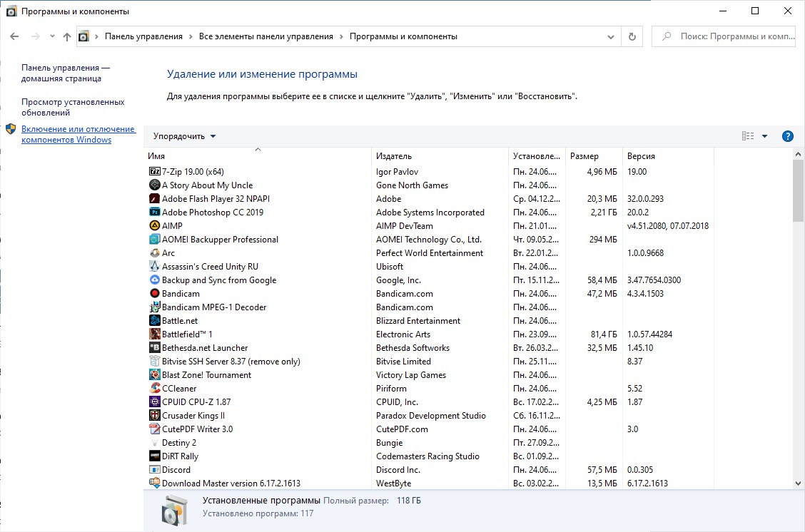
Task: Click the Bethesda.net Launcher icon
Action: click(155, 347)
